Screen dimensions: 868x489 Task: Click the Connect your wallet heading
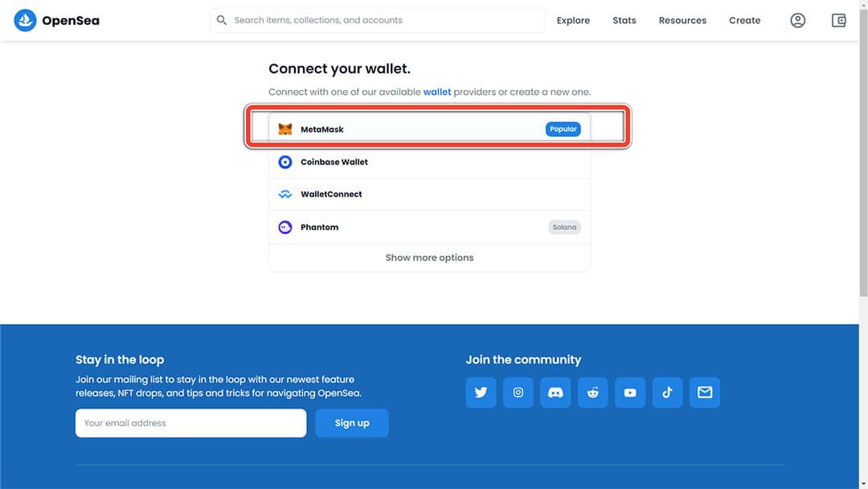tap(339, 68)
